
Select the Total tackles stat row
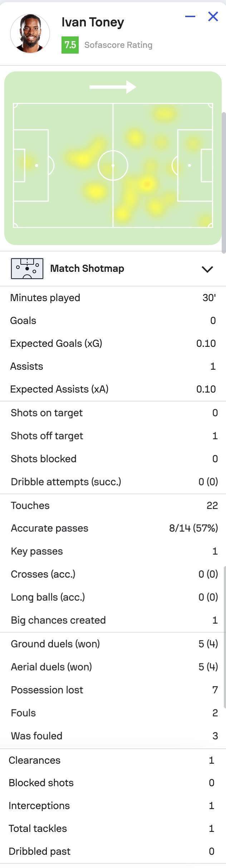(x=113, y=828)
